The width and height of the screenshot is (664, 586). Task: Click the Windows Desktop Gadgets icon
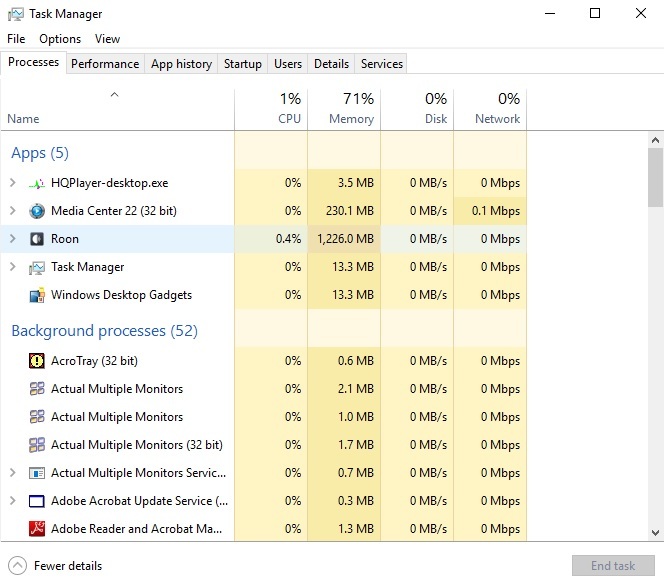coord(37,295)
